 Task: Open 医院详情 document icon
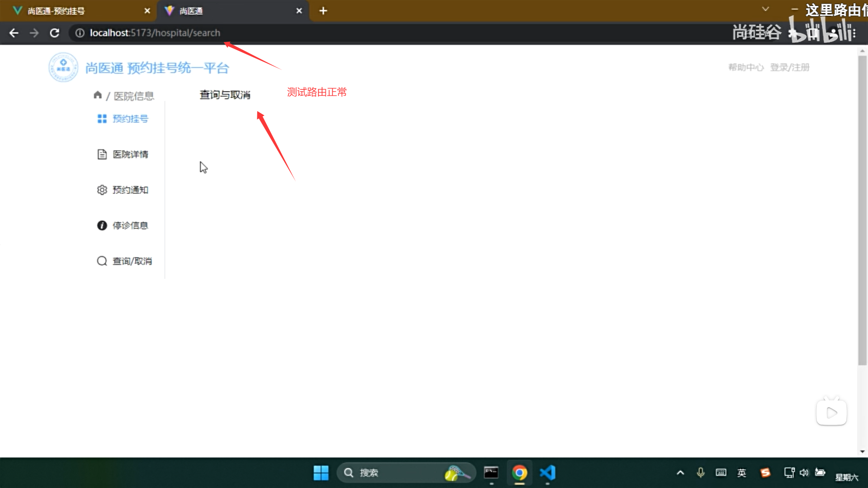tap(102, 154)
